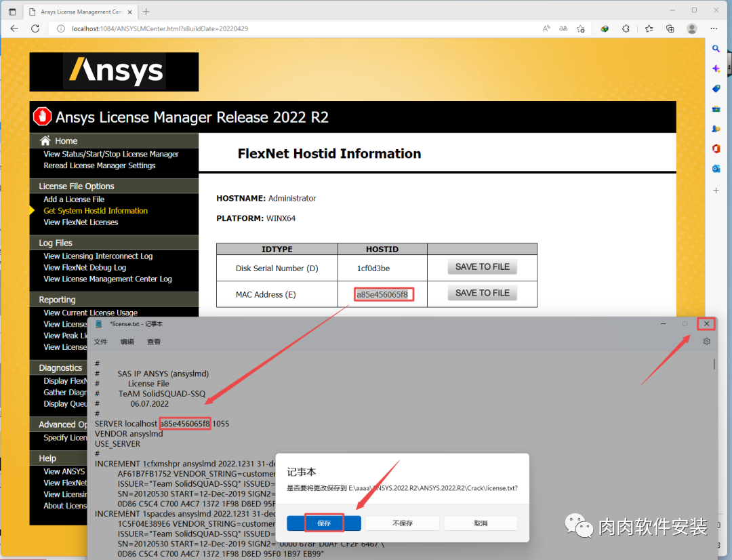Open the browser extensions puzzle icon
732x560 pixels.
click(x=626, y=28)
